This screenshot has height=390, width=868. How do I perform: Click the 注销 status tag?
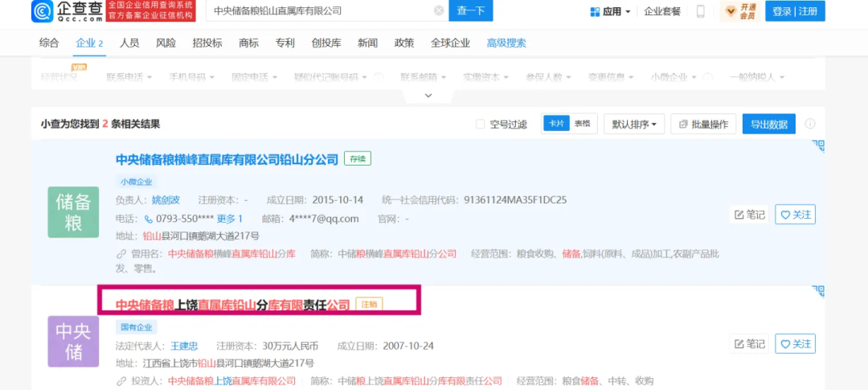click(x=369, y=304)
